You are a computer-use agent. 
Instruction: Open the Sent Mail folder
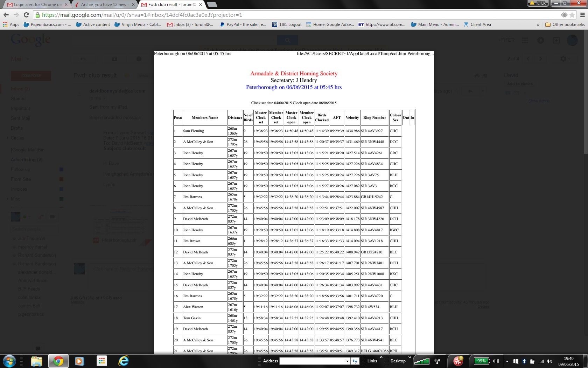point(20,118)
